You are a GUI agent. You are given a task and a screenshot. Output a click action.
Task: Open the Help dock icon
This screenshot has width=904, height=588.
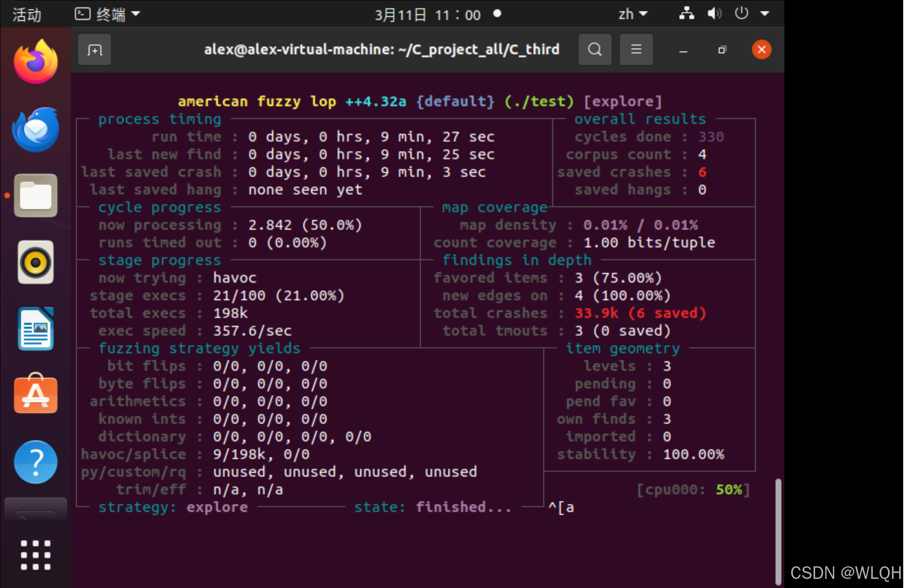click(36, 462)
